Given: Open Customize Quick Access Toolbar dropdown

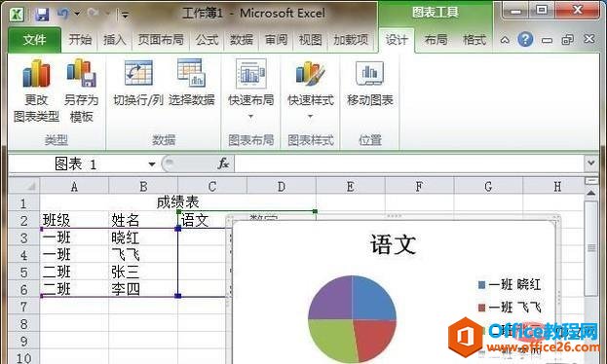Looking at the screenshot, I should point(125,16).
